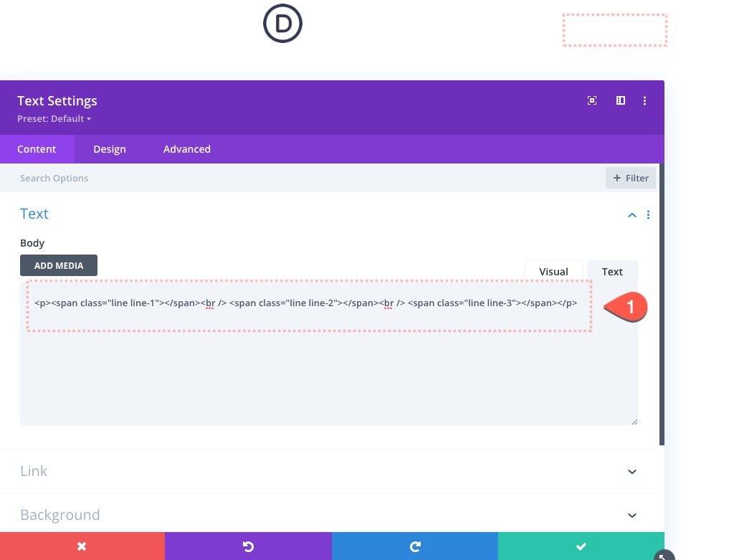Click the Divi logo at the top
Image resolution: width=734 pixels, height=560 pixels.
click(x=282, y=23)
